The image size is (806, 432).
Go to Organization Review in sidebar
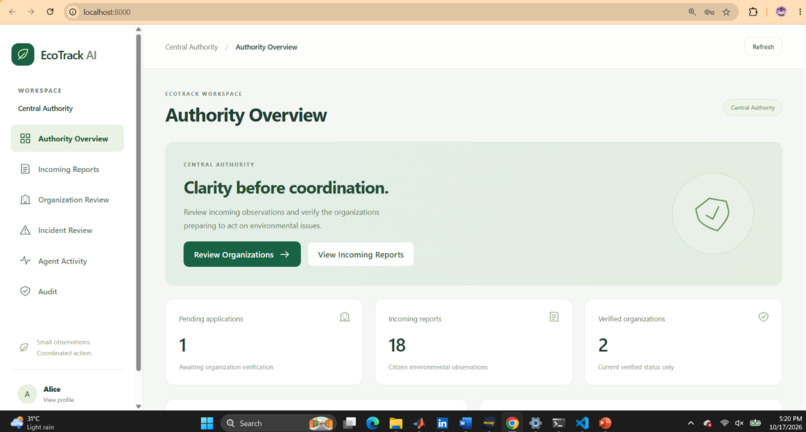coord(67,200)
